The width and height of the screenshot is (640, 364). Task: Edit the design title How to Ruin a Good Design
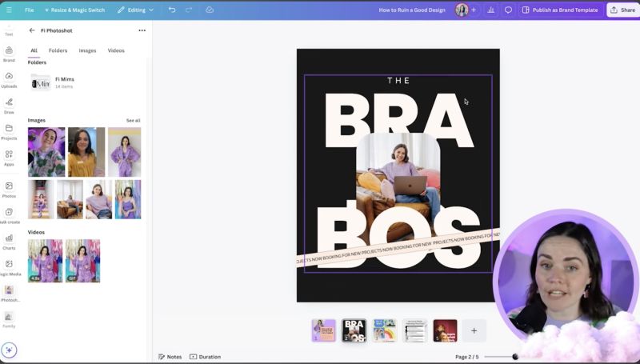[412, 10]
